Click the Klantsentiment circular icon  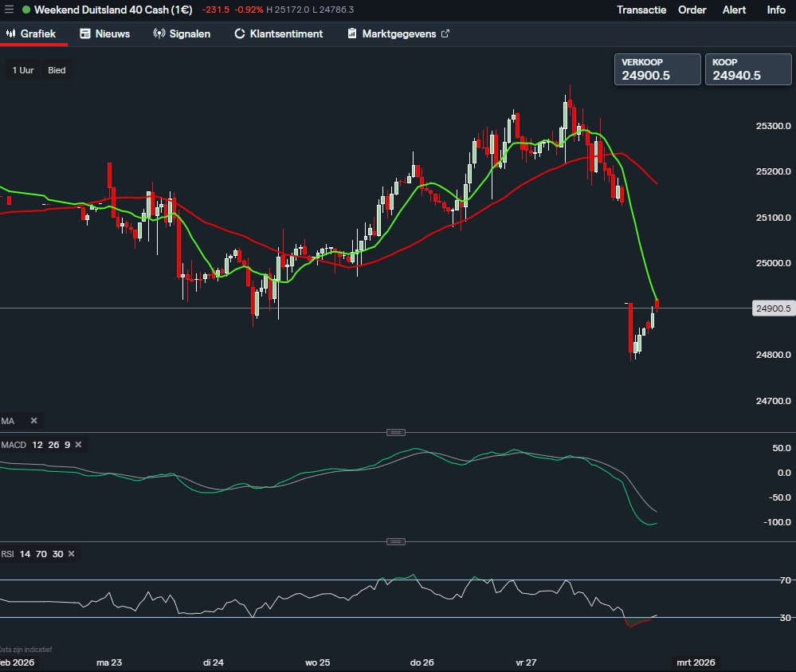240,33
